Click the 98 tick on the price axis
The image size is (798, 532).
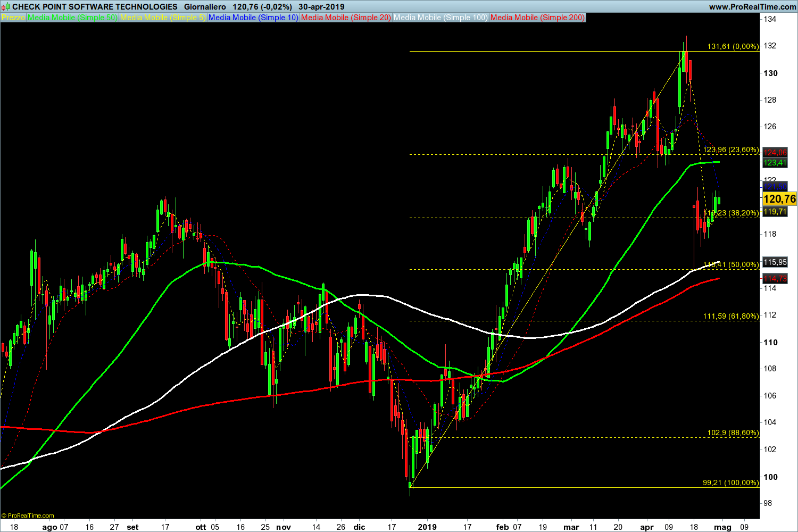(x=768, y=503)
